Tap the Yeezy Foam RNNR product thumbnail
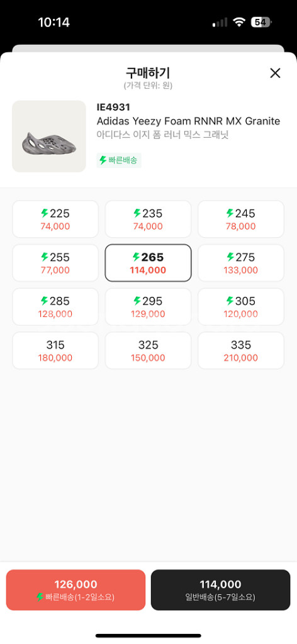Image resolution: width=297 pixels, height=644 pixels. click(49, 136)
